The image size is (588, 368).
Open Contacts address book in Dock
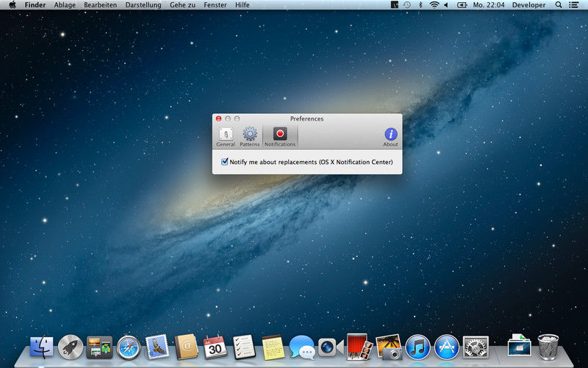click(x=186, y=347)
